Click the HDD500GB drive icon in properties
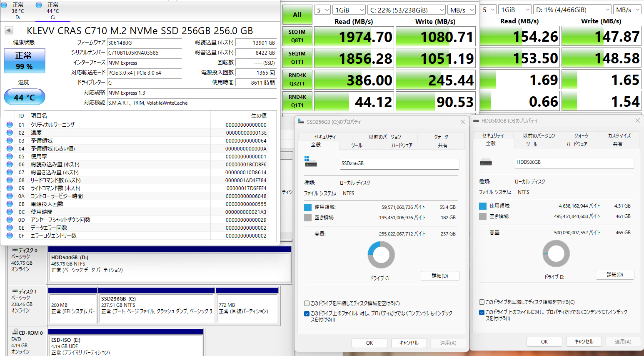The image size is (644, 356). (486, 162)
